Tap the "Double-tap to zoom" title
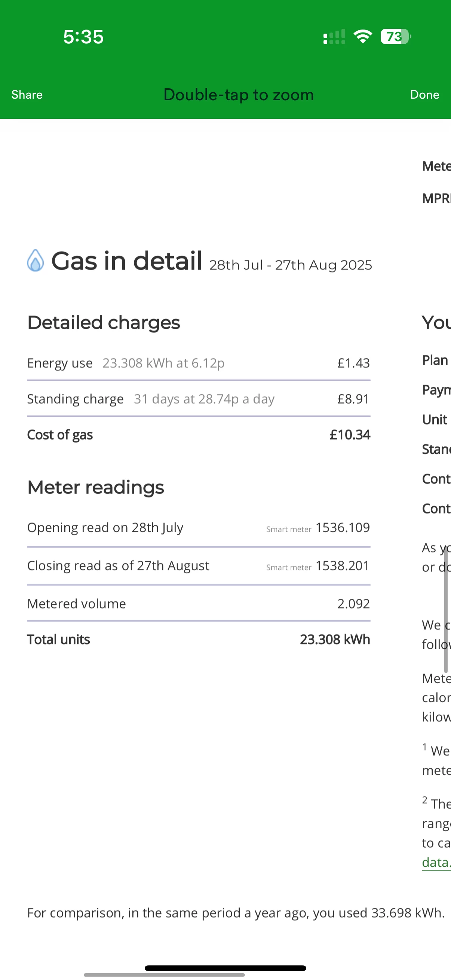The image size is (451, 980). (239, 95)
